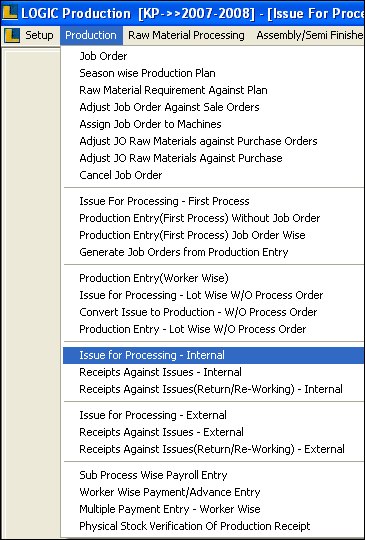Select Cancel Job Order entry
This screenshot has width=365, height=540.
tap(121, 175)
